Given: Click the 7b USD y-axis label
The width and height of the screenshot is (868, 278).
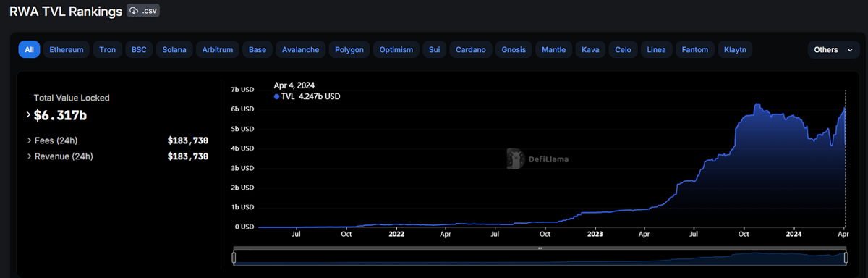Looking at the screenshot, I should [242, 89].
